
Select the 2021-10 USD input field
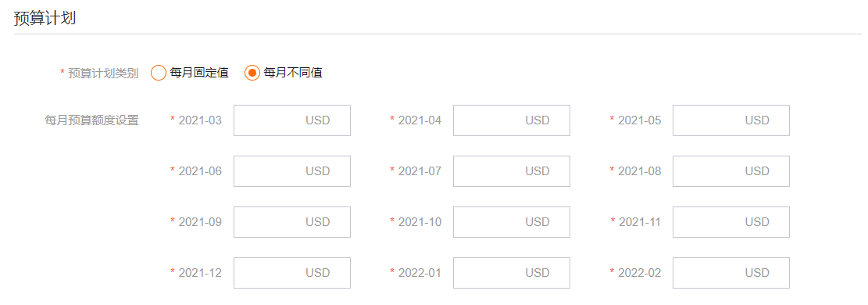(x=512, y=222)
